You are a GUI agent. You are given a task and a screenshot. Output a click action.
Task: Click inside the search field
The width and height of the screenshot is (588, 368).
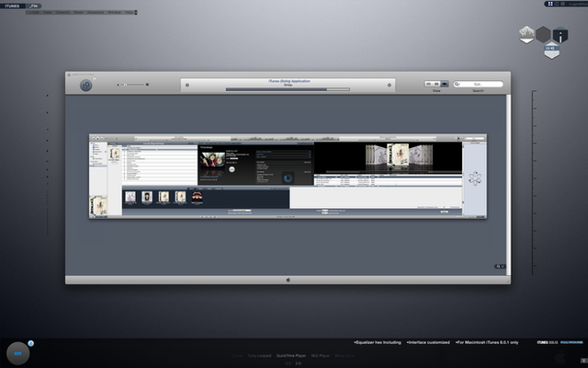(x=478, y=84)
